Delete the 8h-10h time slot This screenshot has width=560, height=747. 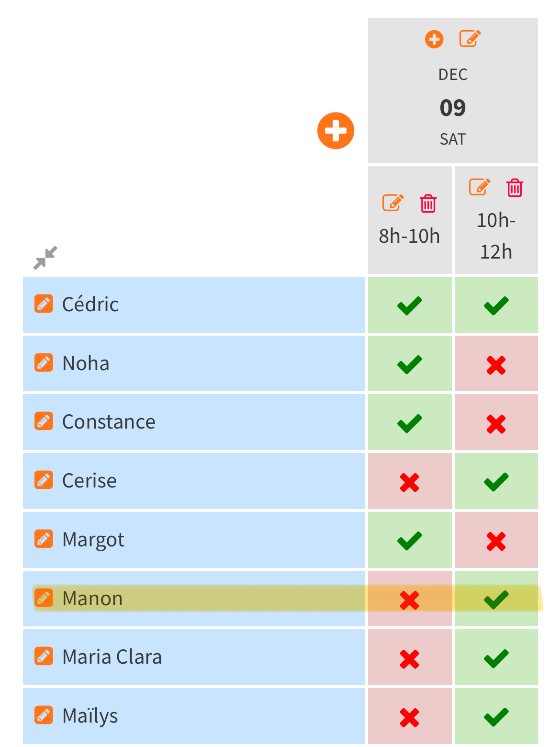[x=428, y=204]
